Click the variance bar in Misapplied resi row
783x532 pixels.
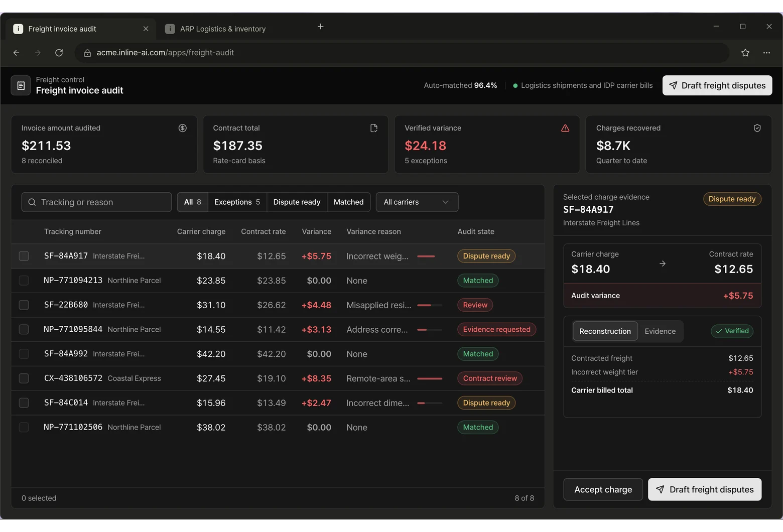click(x=430, y=305)
